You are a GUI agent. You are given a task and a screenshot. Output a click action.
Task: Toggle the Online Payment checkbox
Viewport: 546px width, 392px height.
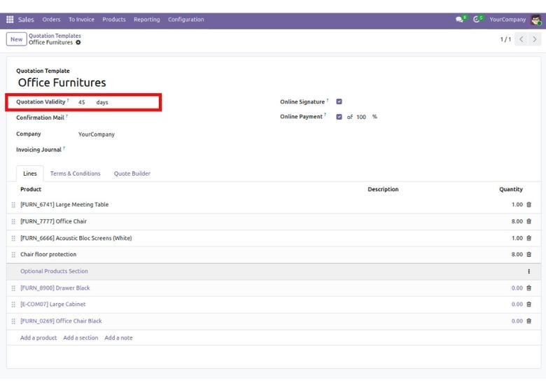[339, 117]
